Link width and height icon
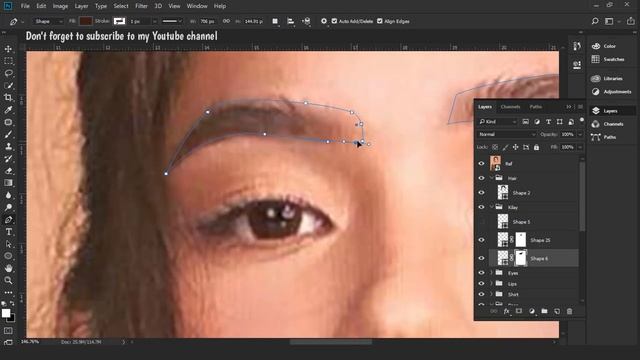Viewport: 640px width, 360px height. click(x=226, y=21)
